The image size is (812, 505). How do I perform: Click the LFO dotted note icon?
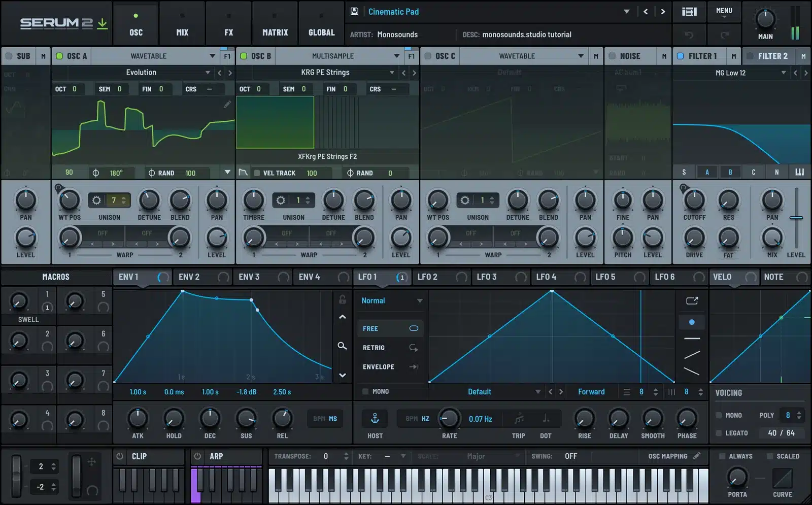[546, 418]
